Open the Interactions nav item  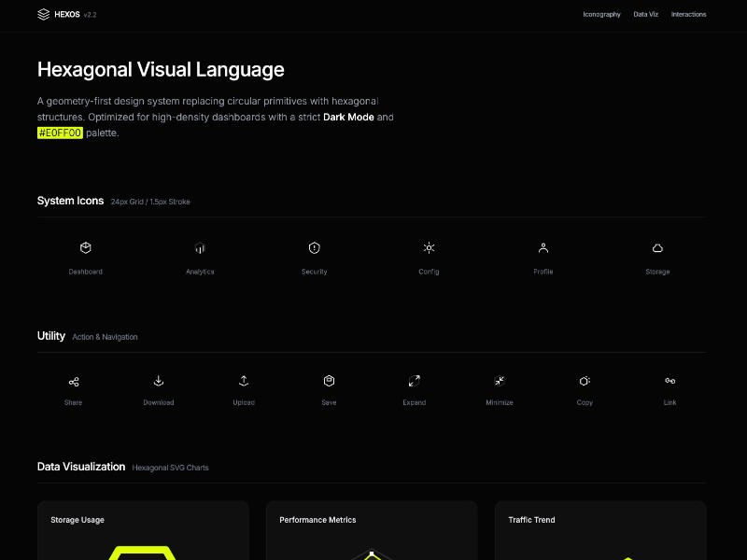[688, 14]
